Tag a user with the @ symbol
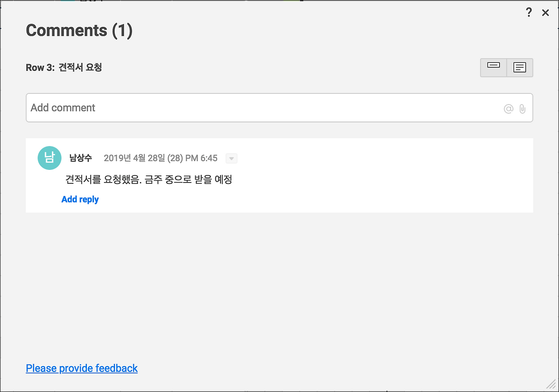Image resolution: width=559 pixels, height=392 pixels. [508, 108]
